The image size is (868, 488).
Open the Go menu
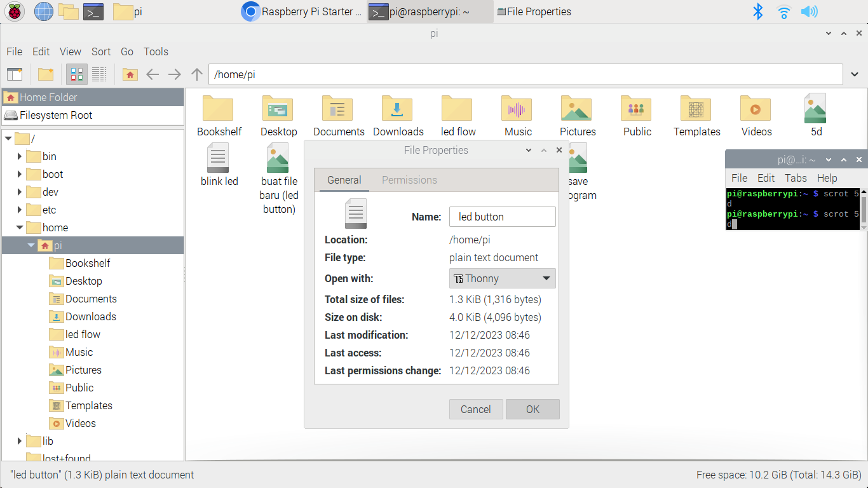tap(127, 51)
